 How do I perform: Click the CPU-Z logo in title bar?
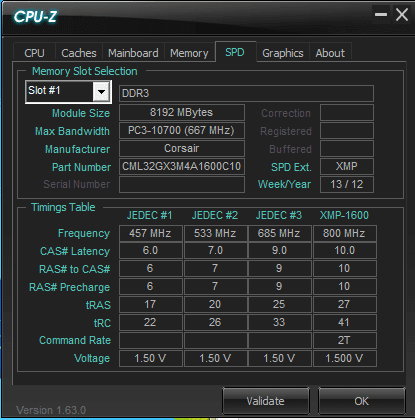pos(35,17)
